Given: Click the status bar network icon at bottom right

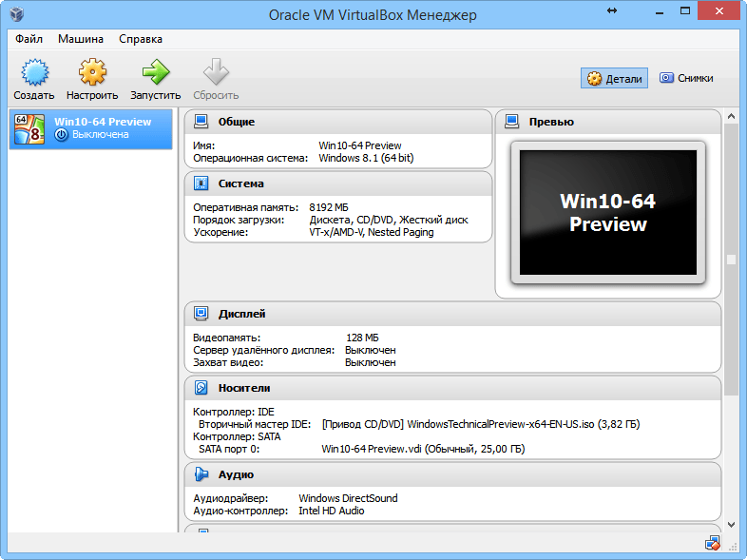Looking at the screenshot, I should [713, 543].
